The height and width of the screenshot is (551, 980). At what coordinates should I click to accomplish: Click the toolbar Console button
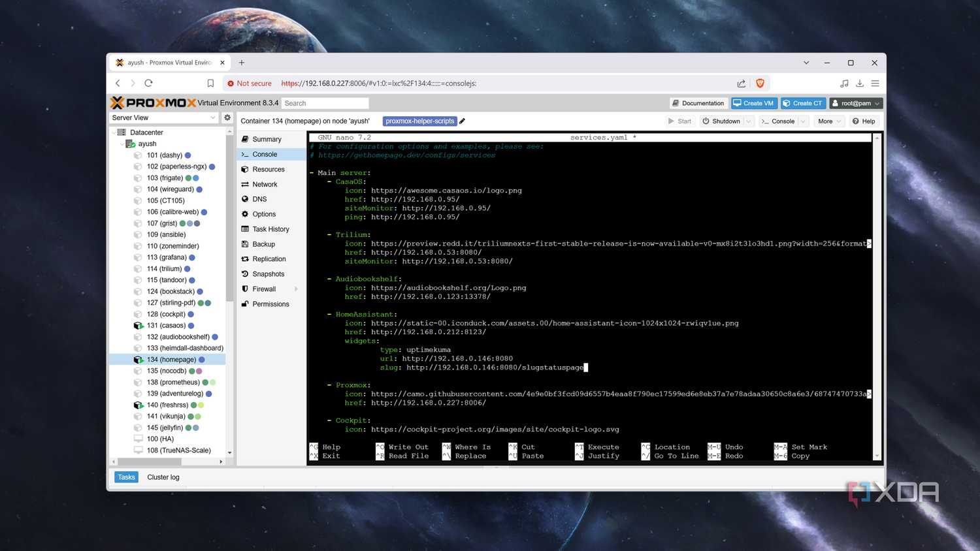coord(778,121)
